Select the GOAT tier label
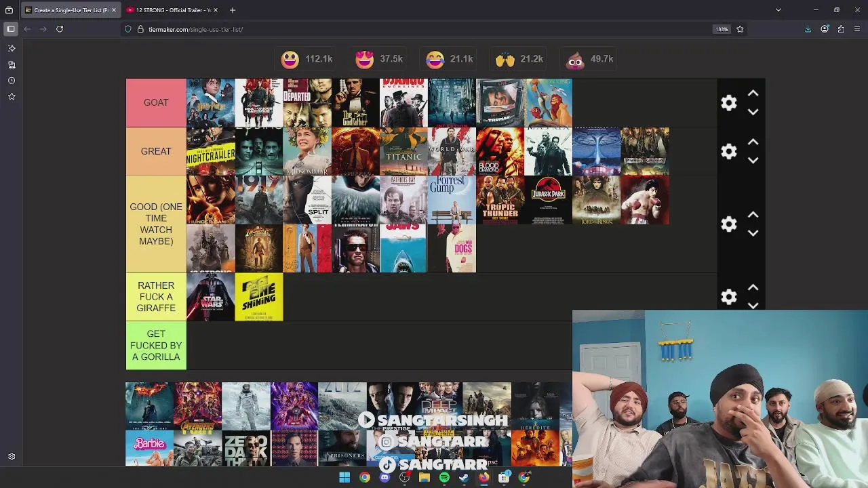This screenshot has height=488, width=868. coord(156,102)
